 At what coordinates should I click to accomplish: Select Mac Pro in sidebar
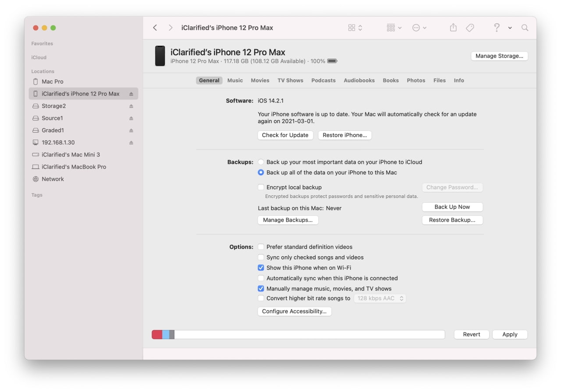click(x=83, y=81)
